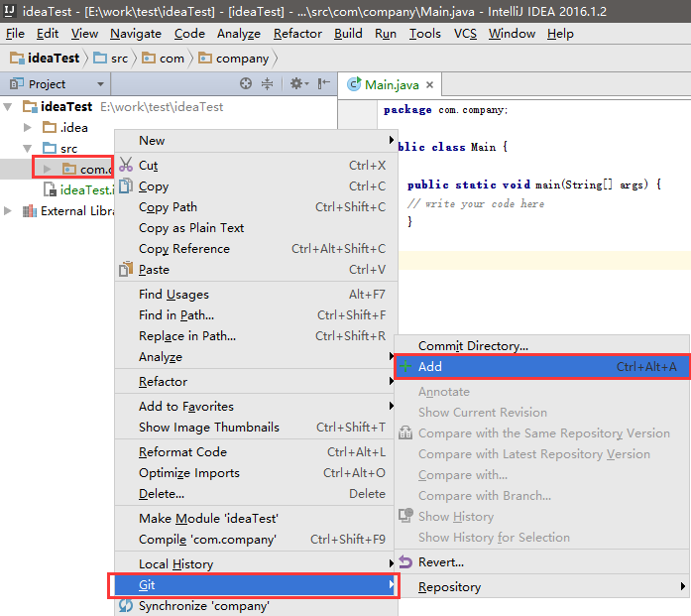Open the Repository submenu
The width and height of the screenshot is (691, 616).
coord(449,587)
